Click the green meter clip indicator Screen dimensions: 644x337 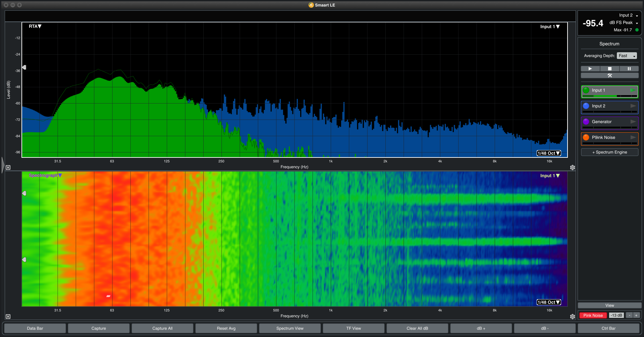(637, 30)
